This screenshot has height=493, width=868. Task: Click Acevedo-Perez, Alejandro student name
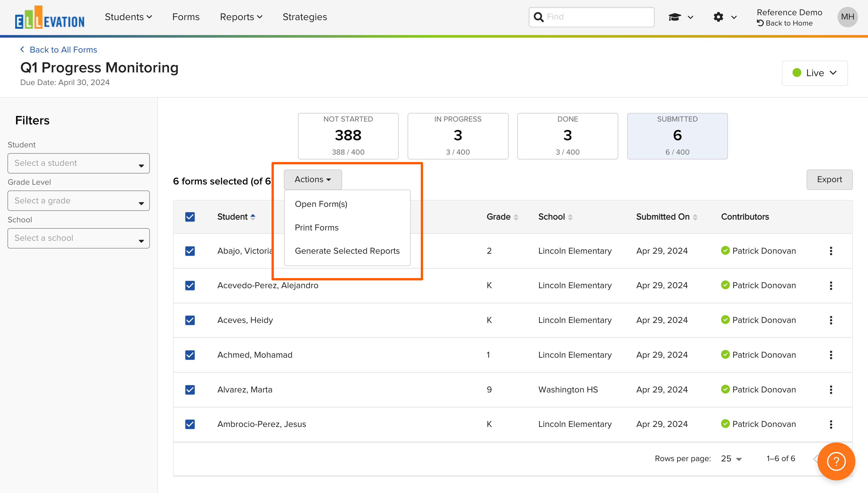pyautogui.click(x=268, y=286)
